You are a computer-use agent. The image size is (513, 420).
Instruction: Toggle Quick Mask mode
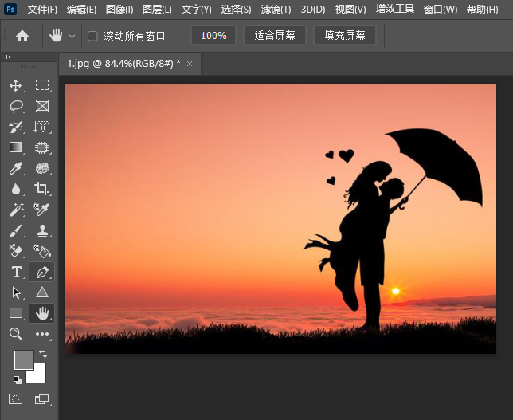(x=16, y=398)
